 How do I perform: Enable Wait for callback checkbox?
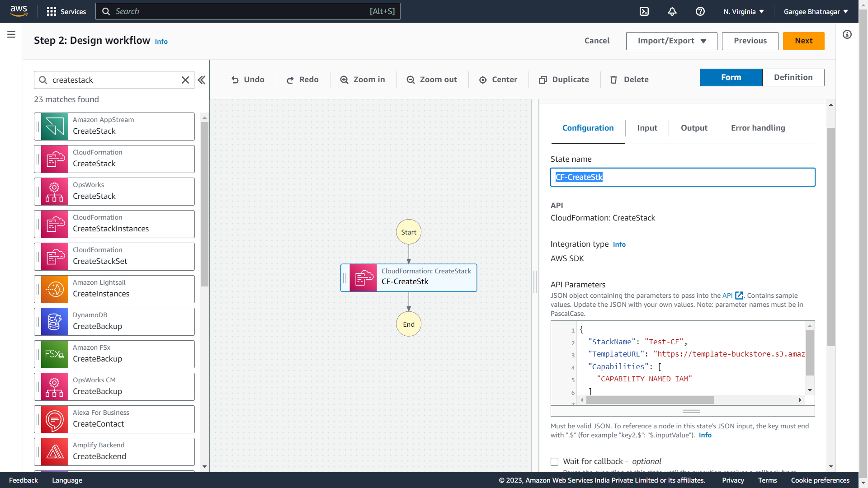(x=555, y=461)
